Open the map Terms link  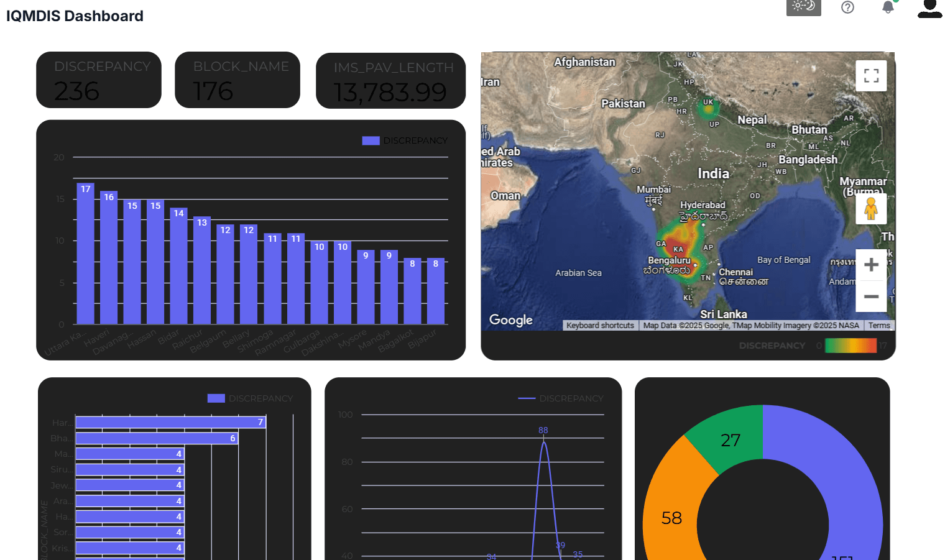(879, 326)
